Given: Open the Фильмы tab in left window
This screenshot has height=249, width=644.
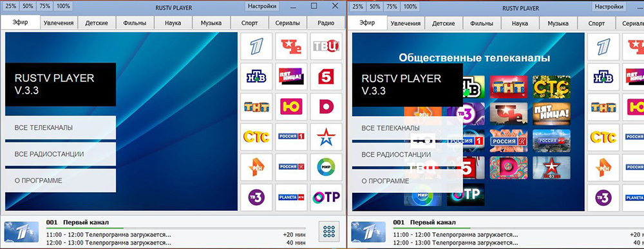Looking at the screenshot, I should click(x=135, y=23).
